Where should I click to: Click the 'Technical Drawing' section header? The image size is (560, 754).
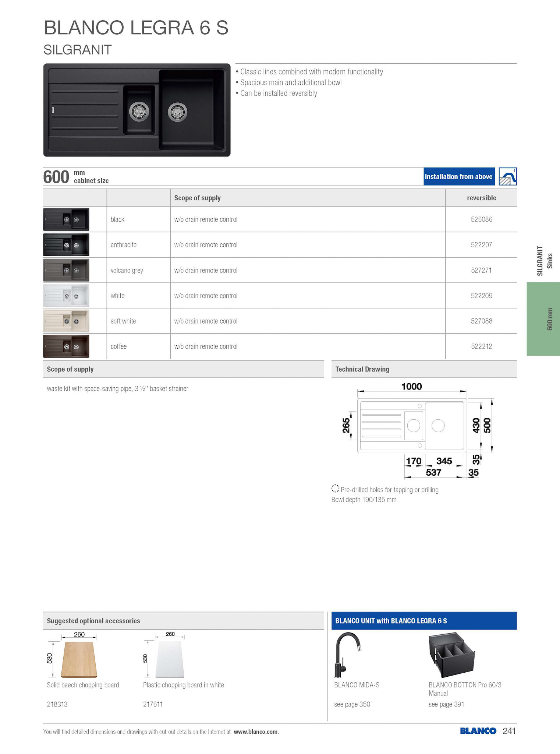[x=424, y=369]
